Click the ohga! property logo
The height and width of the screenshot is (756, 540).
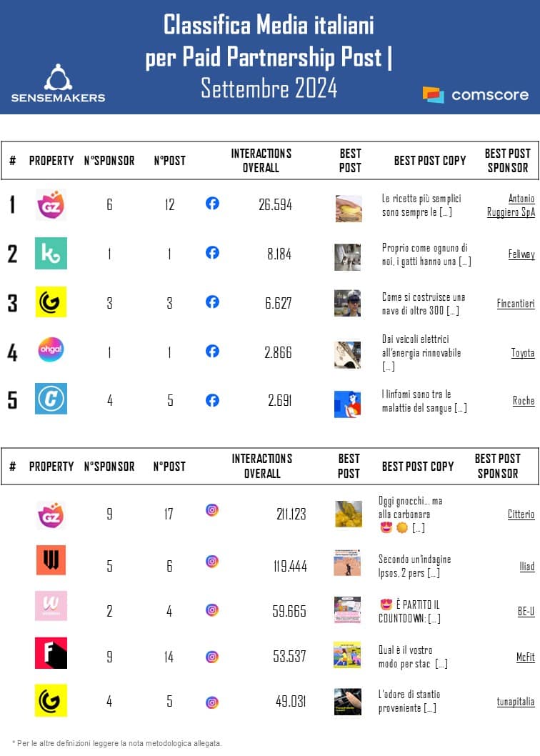pos(51,350)
